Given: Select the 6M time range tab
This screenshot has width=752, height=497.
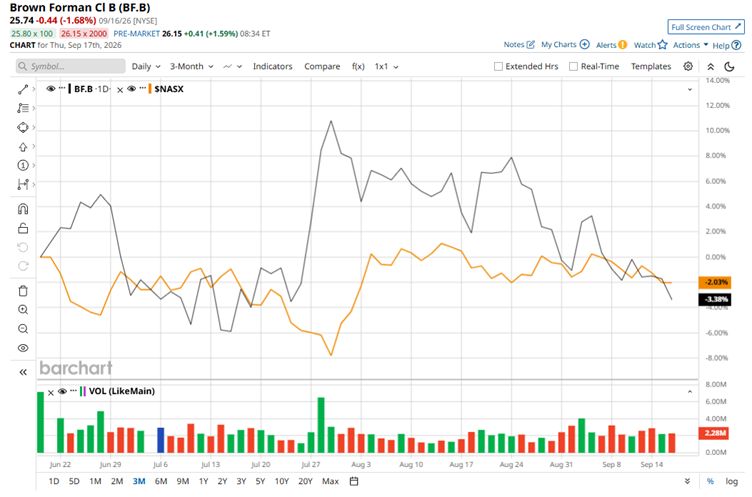Looking at the screenshot, I should point(161,481).
